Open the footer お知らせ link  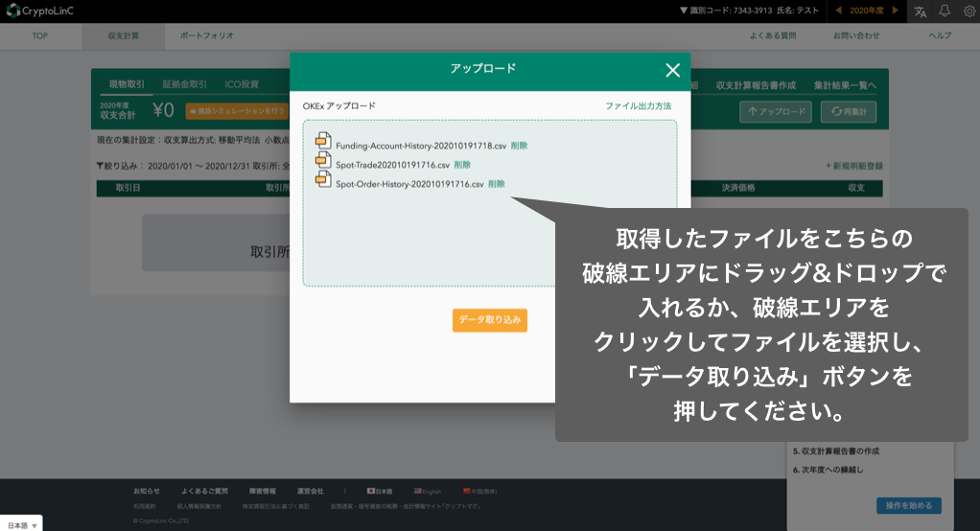click(147, 491)
